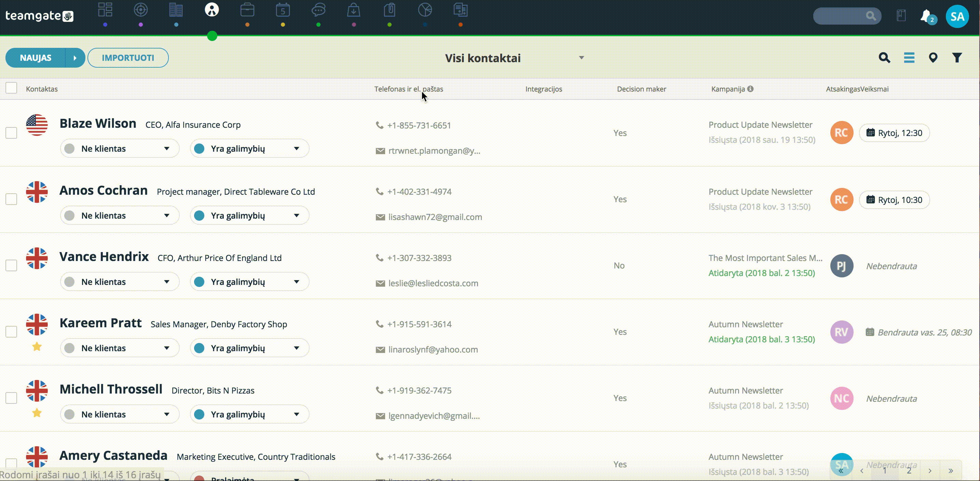Open the reports documents icon tab
Viewport: 980px width, 481px height.
pos(460,10)
